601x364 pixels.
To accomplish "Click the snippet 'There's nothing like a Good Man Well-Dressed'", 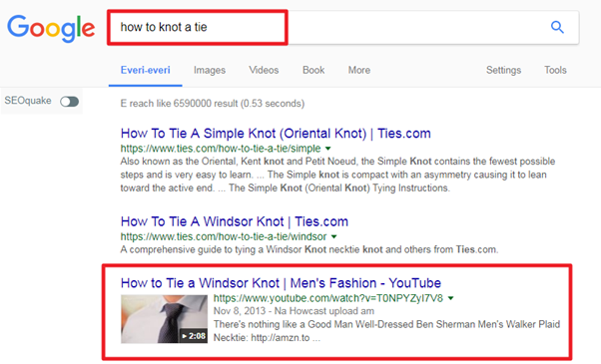I will [386, 331].
